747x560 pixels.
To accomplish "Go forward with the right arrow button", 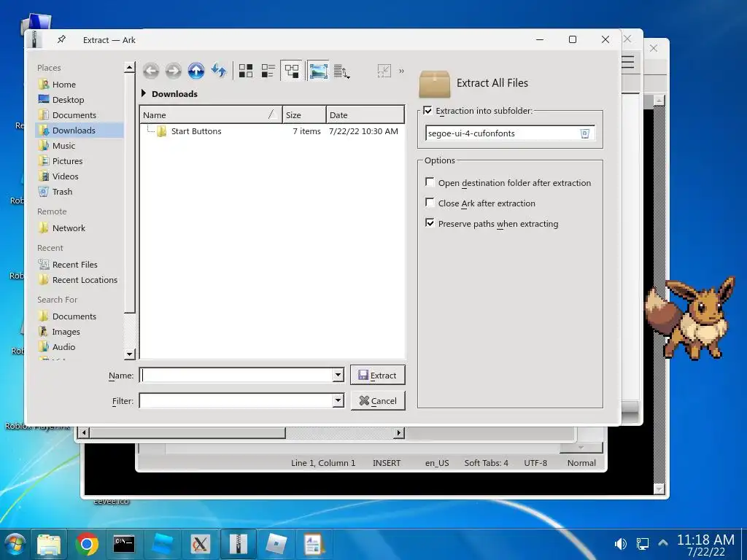I will point(174,71).
